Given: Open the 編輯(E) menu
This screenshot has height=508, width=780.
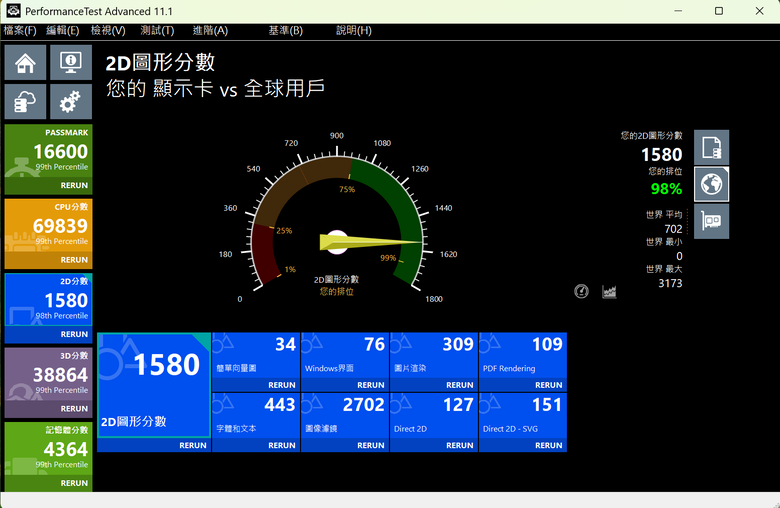Looking at the screenshot, I should 63,30.
